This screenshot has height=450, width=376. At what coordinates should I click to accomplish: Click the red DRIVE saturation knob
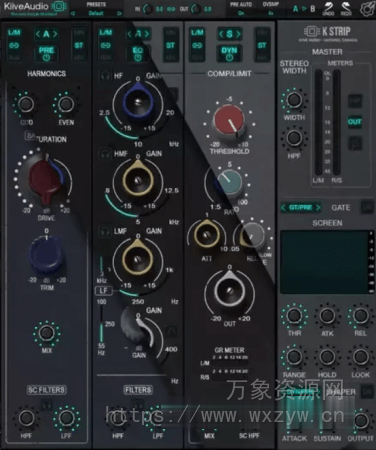[x=45, y=180]
